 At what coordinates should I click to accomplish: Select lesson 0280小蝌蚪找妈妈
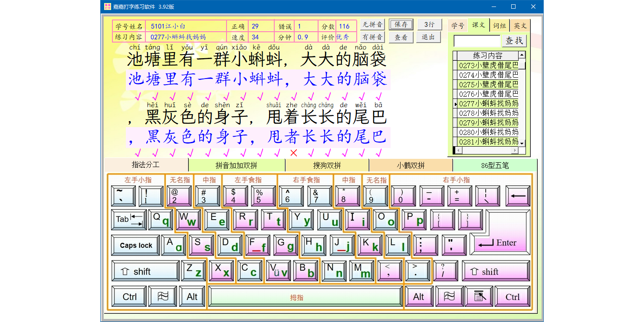[x=488, y=132]
